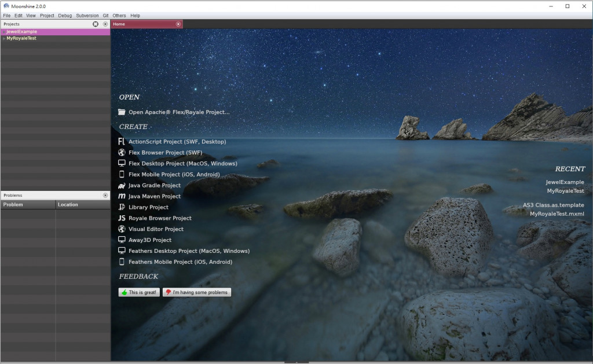The width and height of the screenshot is (593, 364).
Task: Create an ActionScript Project (SWF, Desktop)
Action: (x=177, y=141)
